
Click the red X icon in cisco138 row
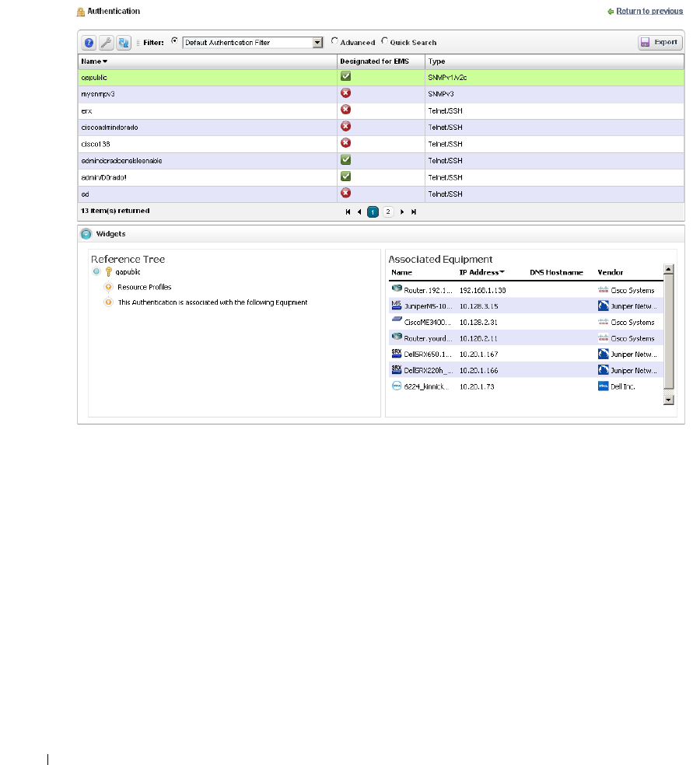(345, 143)
